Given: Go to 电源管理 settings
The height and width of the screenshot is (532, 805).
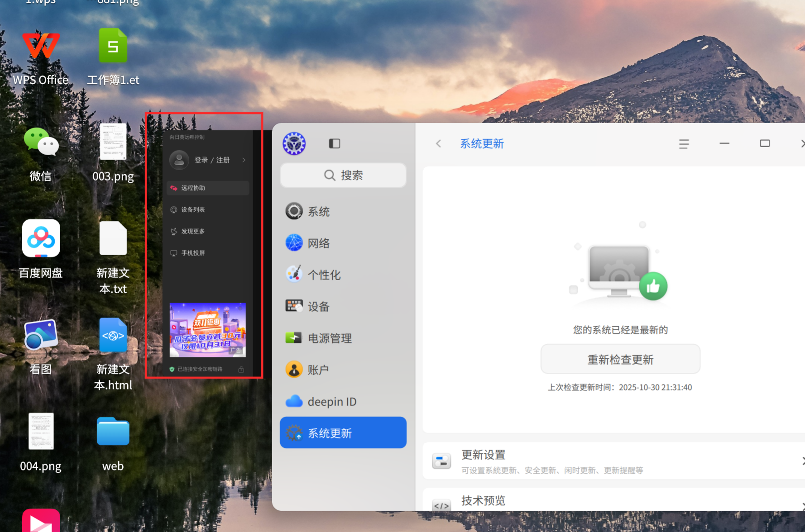Looking at the screenshot, I should click(343, 338).
